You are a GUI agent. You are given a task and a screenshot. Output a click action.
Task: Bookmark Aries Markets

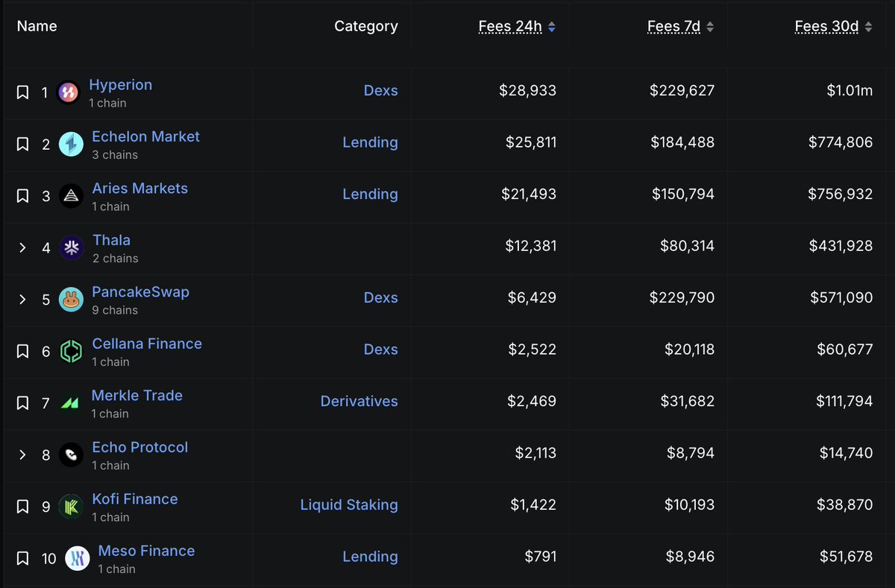[22, 196]
